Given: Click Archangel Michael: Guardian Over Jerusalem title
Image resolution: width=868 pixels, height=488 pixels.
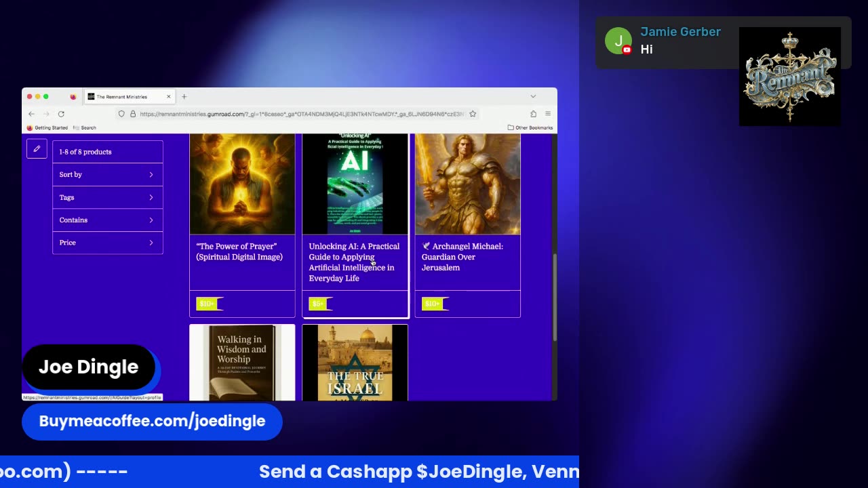Looking at the screenshot, I should [x=462, y=257].
